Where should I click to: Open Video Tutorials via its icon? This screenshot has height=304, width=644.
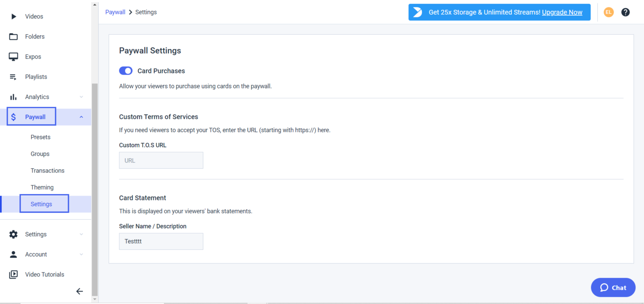pos(14,274)
